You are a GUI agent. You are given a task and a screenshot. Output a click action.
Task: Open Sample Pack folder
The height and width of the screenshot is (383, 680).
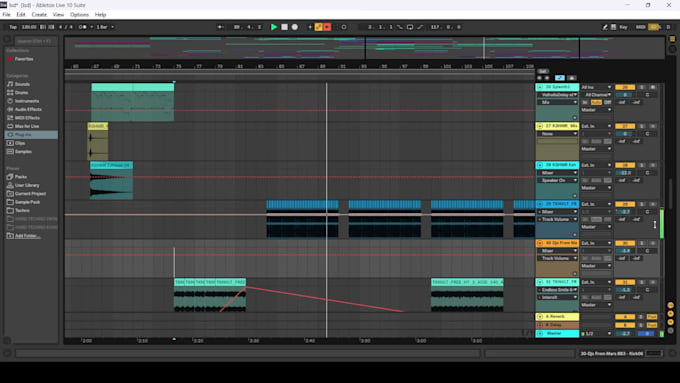[27, 202]
